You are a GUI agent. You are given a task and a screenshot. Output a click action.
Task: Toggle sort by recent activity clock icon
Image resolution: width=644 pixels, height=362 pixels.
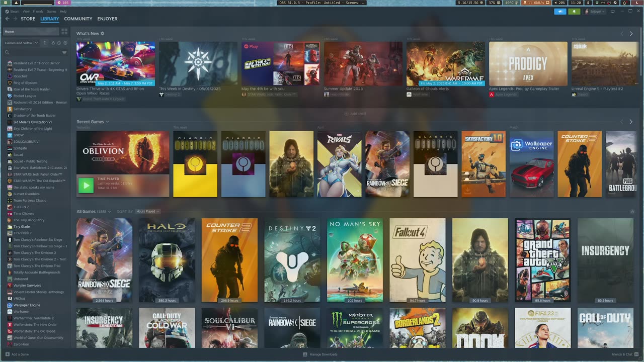tap(59, 43)
